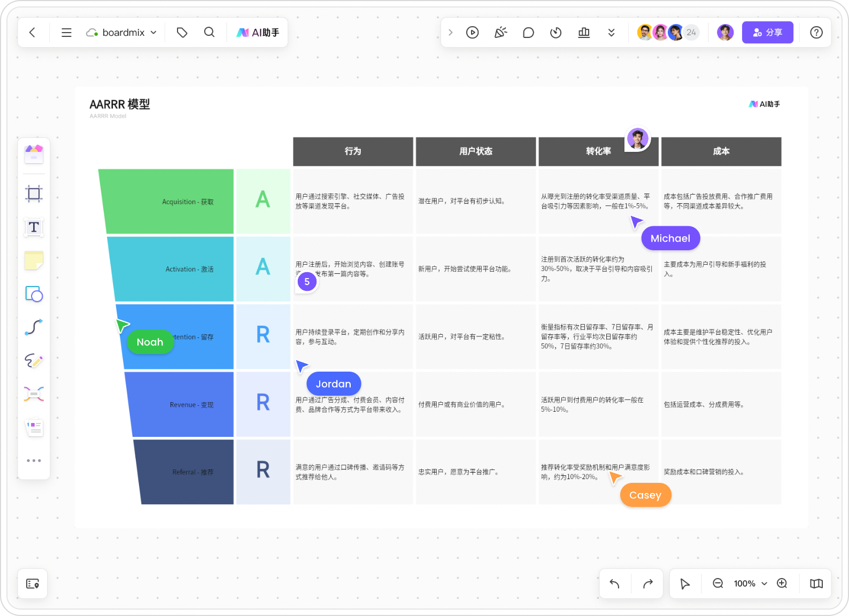The height and width of the screenshot is (616, 849).
Task: Select the Shapes tool
Action: tap(34, 294)
